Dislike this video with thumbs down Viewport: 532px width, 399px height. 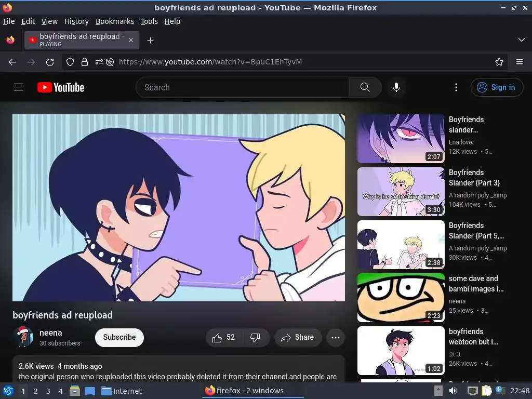(x=255, y=337)
